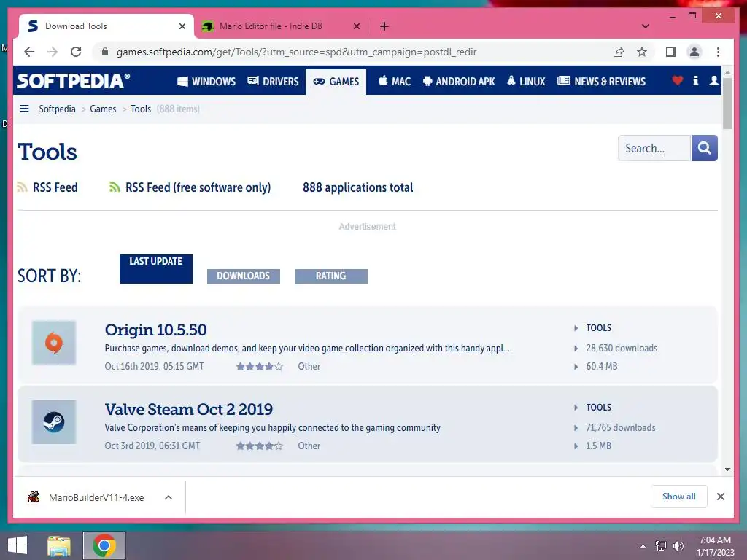The width and height of the screenshot is (747, 560).
Task: Sort the list by Downloads
Action: (244, 276)
